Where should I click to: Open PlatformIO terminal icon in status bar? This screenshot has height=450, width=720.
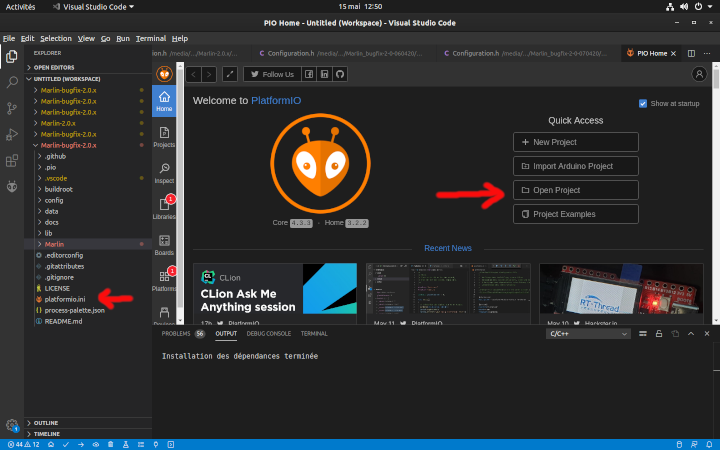pyautogui.click(x=171, y=444)
